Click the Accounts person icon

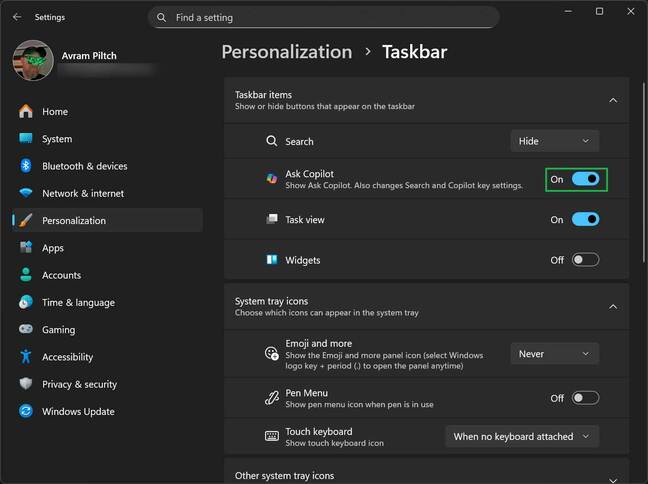tap(26, 274)
